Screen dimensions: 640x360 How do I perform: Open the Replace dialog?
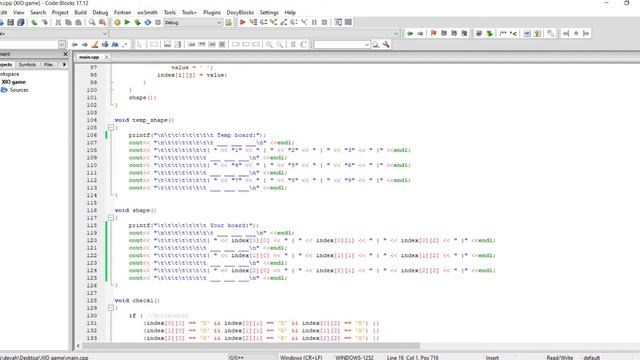pos(102,22)
